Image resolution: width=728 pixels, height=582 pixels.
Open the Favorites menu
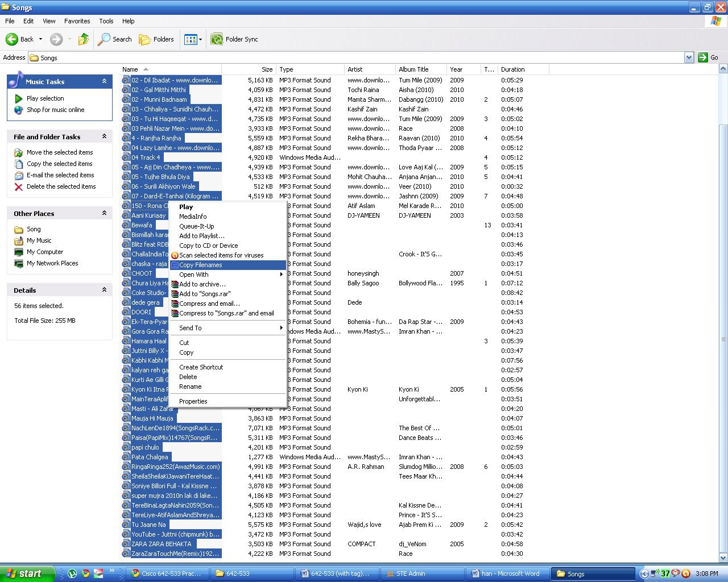[x=77, y=21]
